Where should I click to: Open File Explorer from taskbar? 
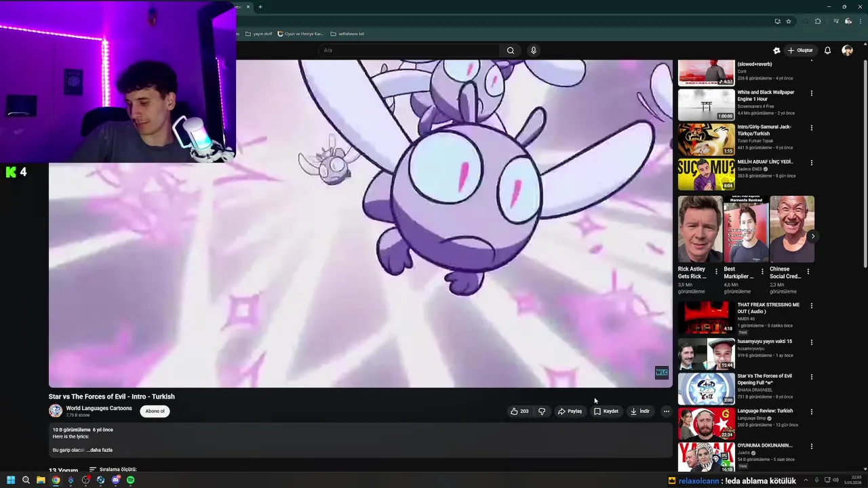[41, 480]
